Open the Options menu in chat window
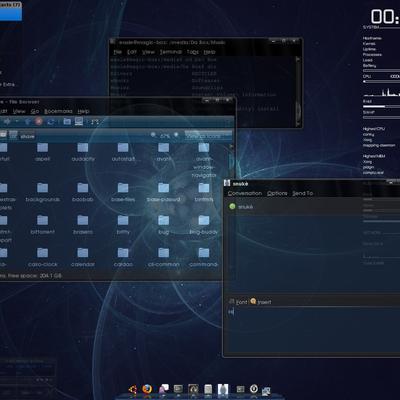The width and height of the screenshot is (400, 400). click(x=277, y=193)
